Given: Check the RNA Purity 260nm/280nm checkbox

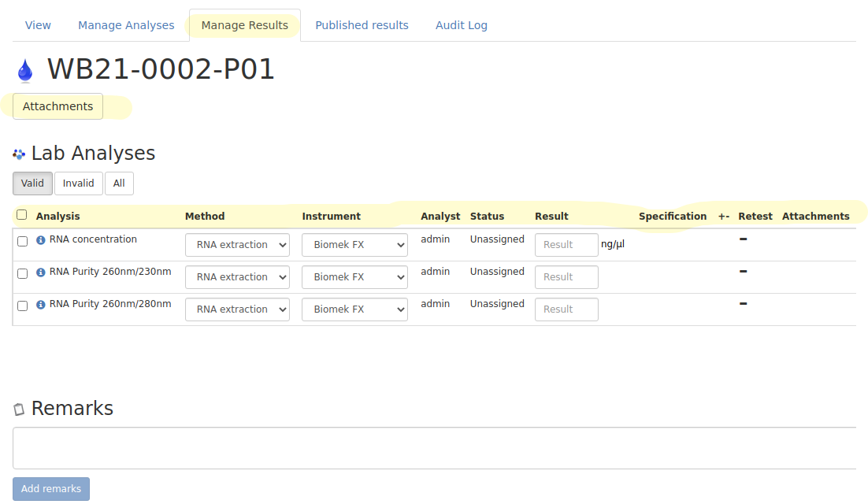Looking at the screenshot, I should 22,306.
